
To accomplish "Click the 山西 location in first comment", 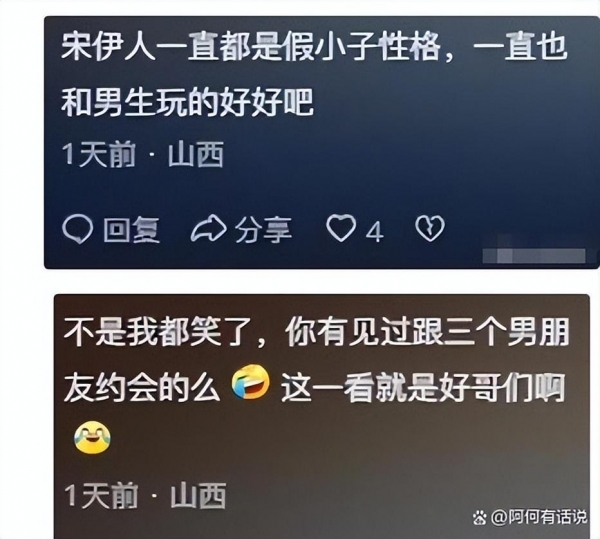I will coord(196,155).
